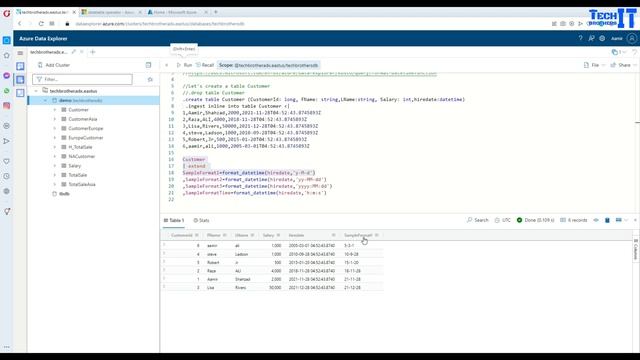The height and width of the screenshot is (360, 640).
Task: Open the LName column menu
Action: [252, 235]
